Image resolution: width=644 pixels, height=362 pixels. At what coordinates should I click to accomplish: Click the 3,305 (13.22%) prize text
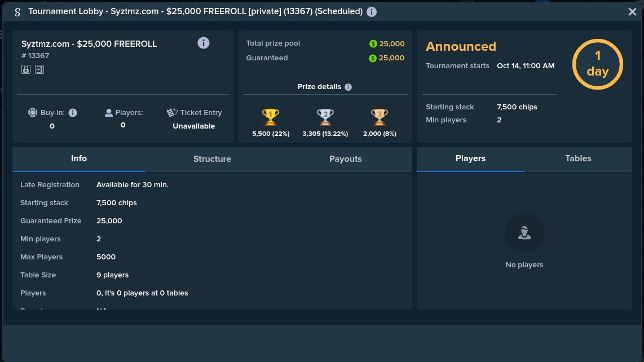[325, 134]
